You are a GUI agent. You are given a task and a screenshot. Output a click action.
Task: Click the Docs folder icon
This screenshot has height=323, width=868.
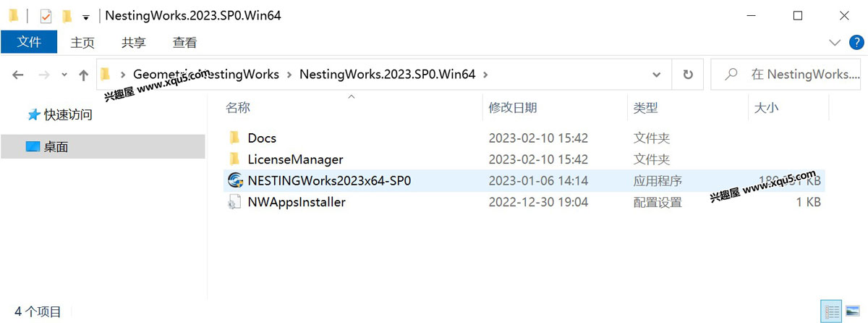(x=234, y=138)
